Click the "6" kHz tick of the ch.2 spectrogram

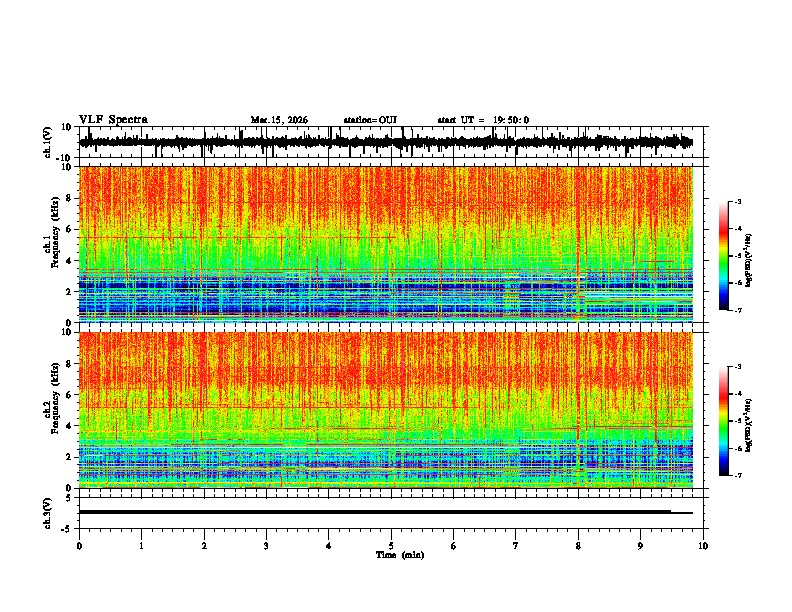(x=70, y=395)
